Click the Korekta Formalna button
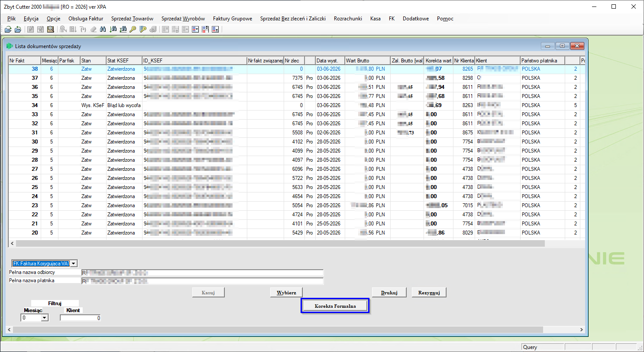 (x=335, y=306)
